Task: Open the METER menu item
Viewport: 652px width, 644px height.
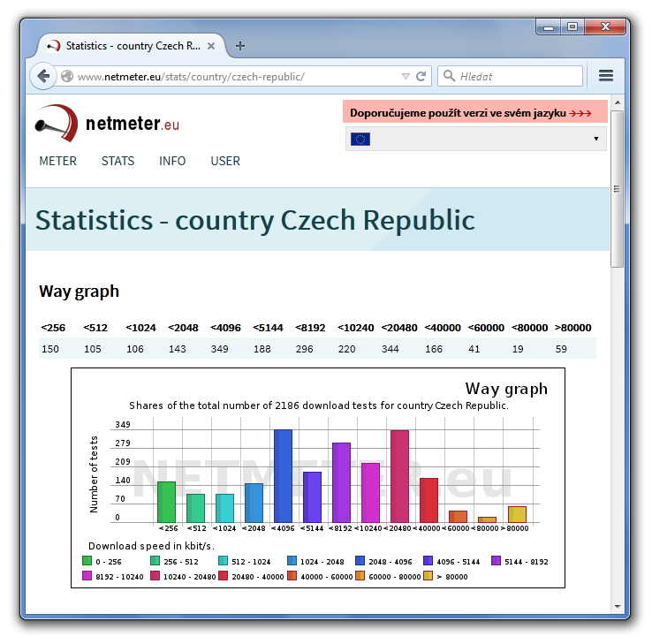Action: pos(57,161)
